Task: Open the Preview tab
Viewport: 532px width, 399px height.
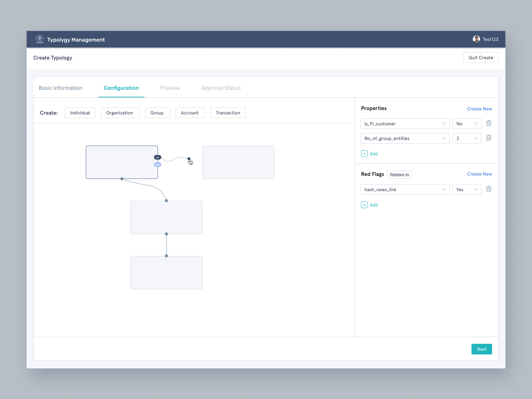Action: pos(170,88)
